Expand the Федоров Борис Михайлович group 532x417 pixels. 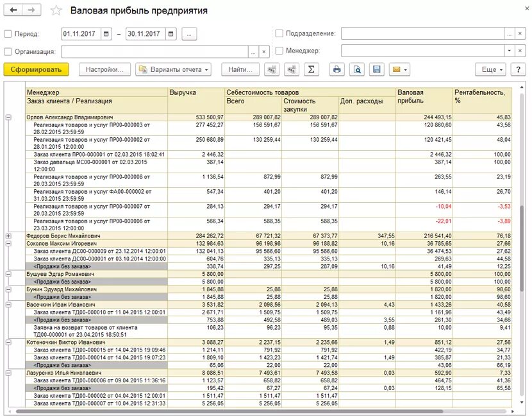coord(8,235)
